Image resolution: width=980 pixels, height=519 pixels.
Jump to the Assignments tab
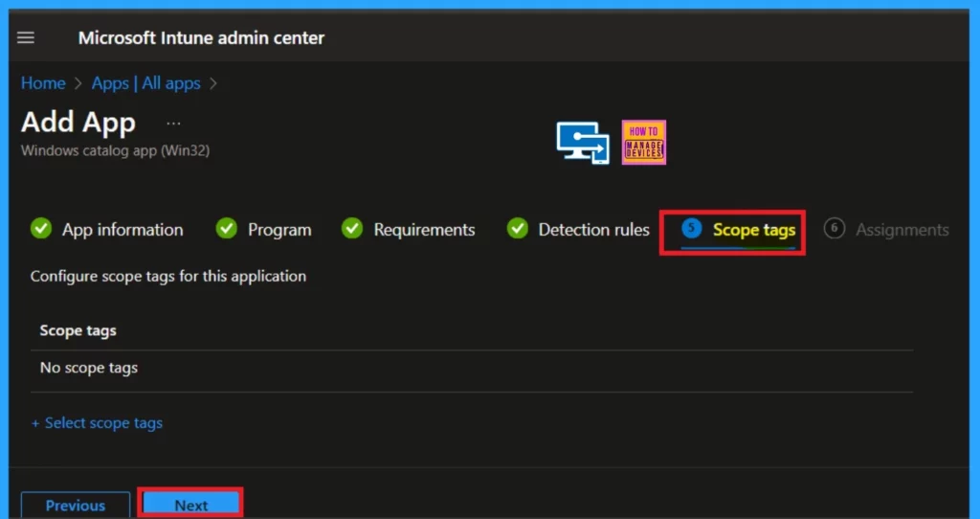tap(902, 230)
